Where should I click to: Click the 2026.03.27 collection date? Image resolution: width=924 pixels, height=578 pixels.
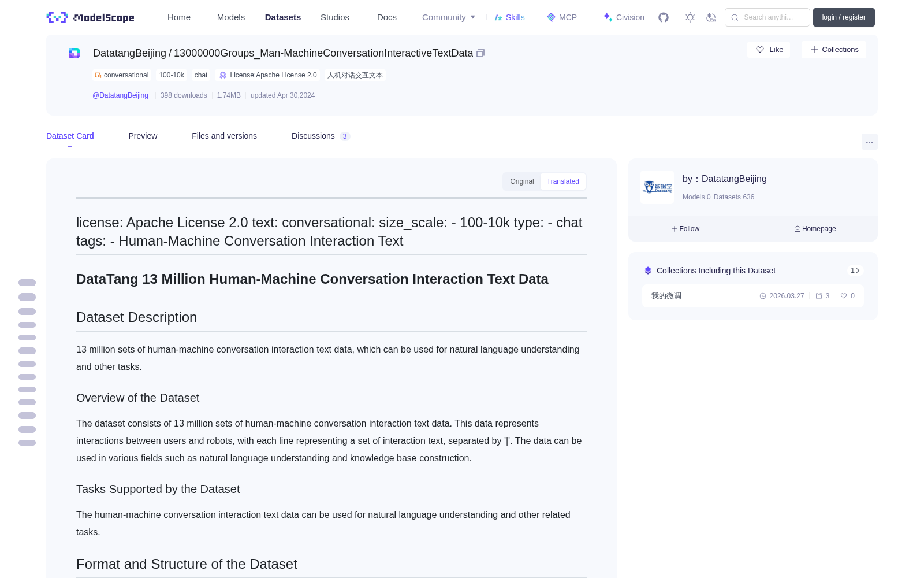pyautogui.click(x=782, y=296)
